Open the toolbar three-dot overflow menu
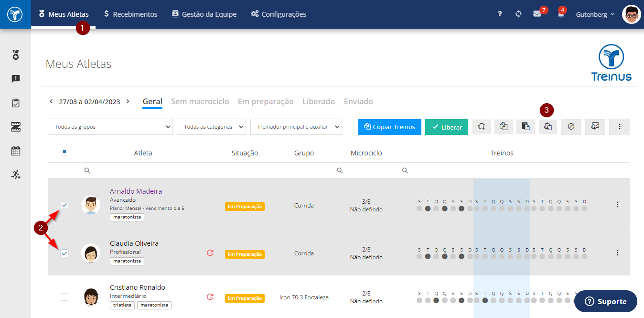This screenshot has width=644, height=318. [620, 127]
